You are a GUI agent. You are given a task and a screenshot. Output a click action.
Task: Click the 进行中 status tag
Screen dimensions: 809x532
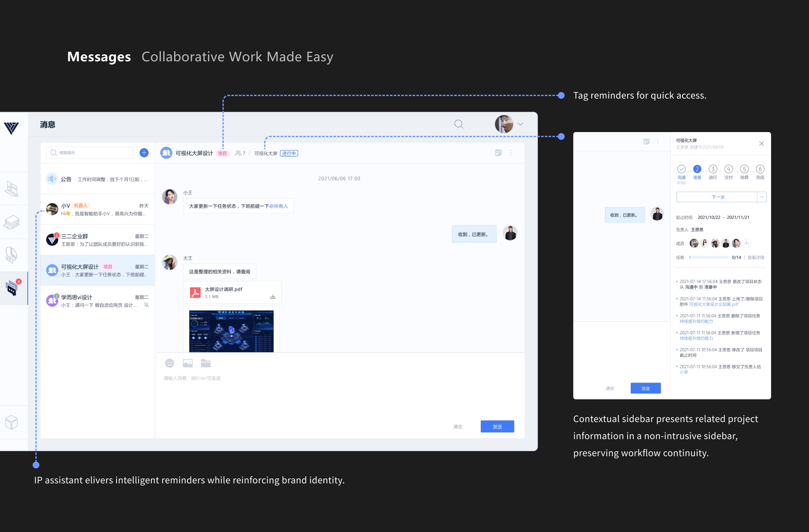[289, 154]
